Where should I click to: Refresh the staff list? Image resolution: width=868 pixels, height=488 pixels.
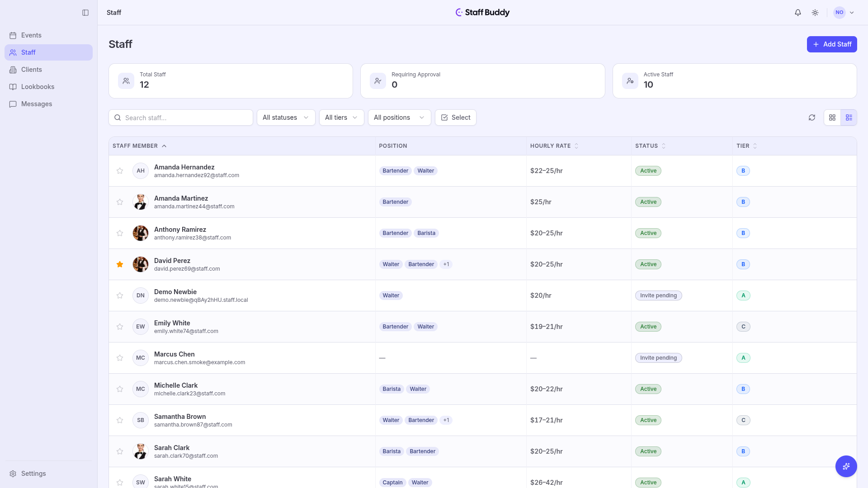[812, 117]
